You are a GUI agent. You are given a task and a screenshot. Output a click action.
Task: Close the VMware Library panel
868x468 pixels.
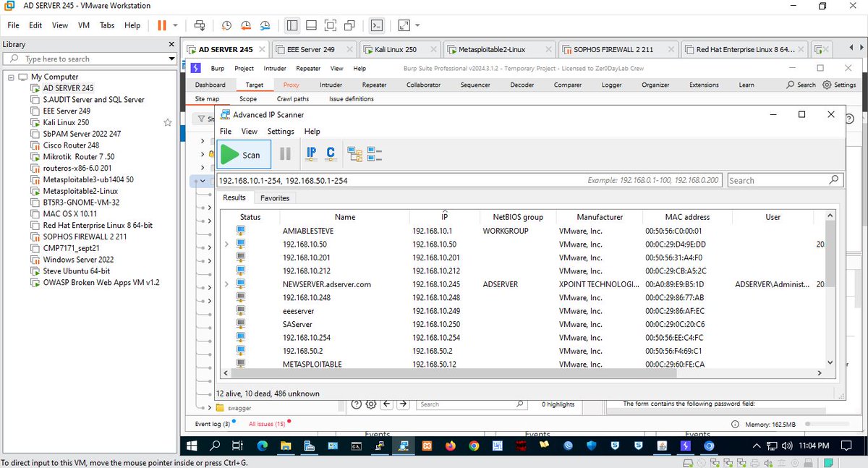tap(171, 44)
